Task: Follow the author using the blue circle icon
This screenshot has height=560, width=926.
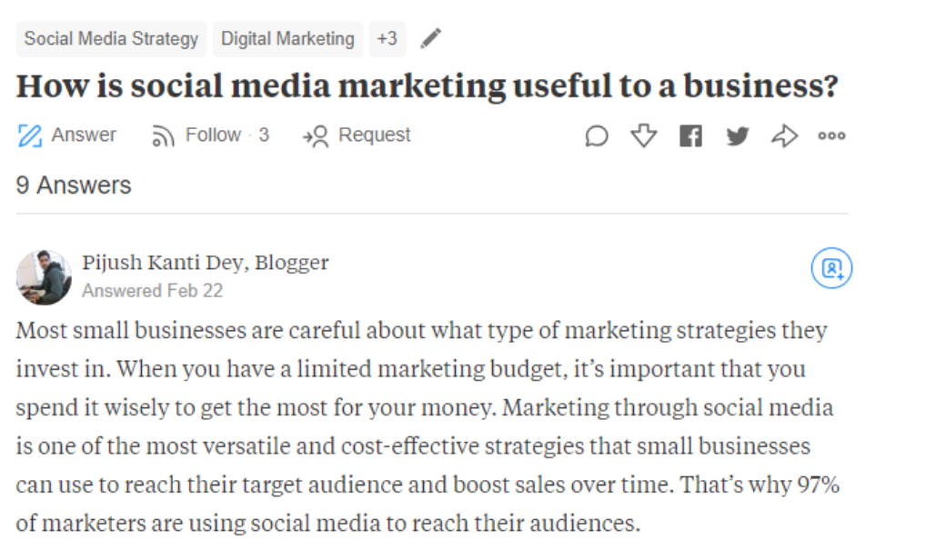Action: click(x=831, y=268)
